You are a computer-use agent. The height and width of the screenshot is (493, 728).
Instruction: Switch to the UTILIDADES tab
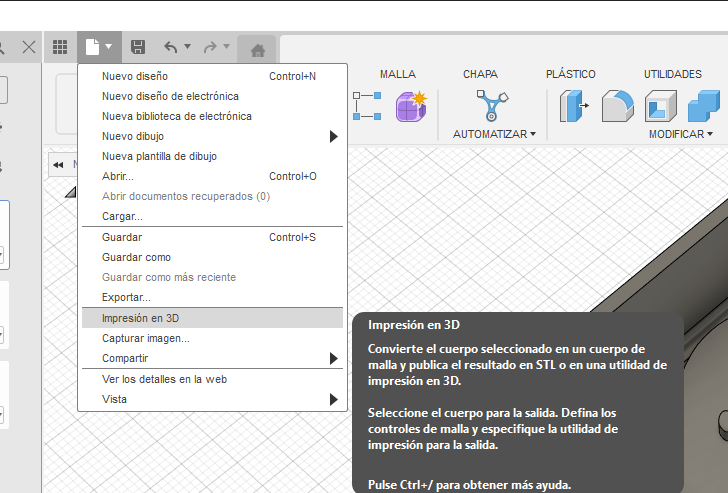(x=673, y=74)
